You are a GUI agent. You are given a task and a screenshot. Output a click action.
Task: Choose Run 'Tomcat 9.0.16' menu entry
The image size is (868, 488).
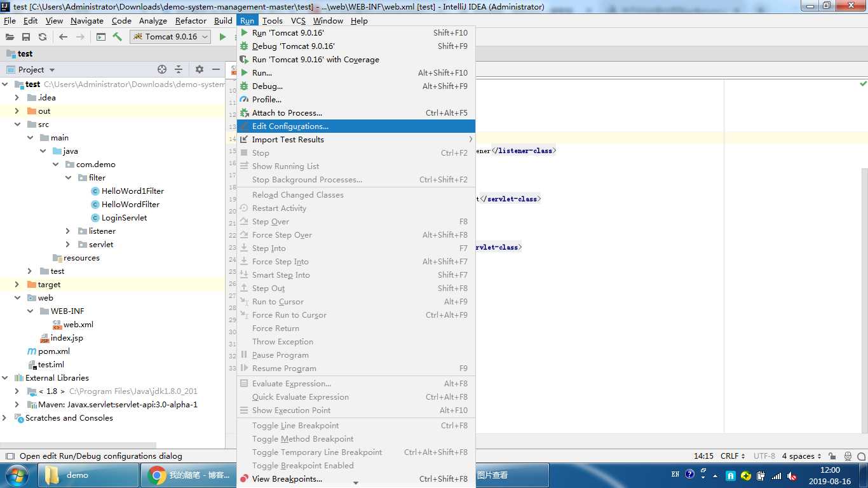(x=356, y=32)
